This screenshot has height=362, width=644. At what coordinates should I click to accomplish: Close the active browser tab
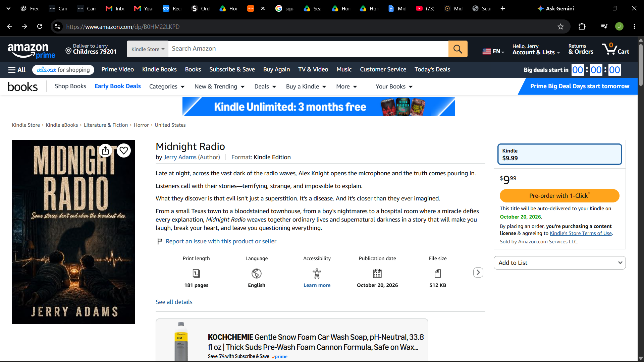(263, 8)
